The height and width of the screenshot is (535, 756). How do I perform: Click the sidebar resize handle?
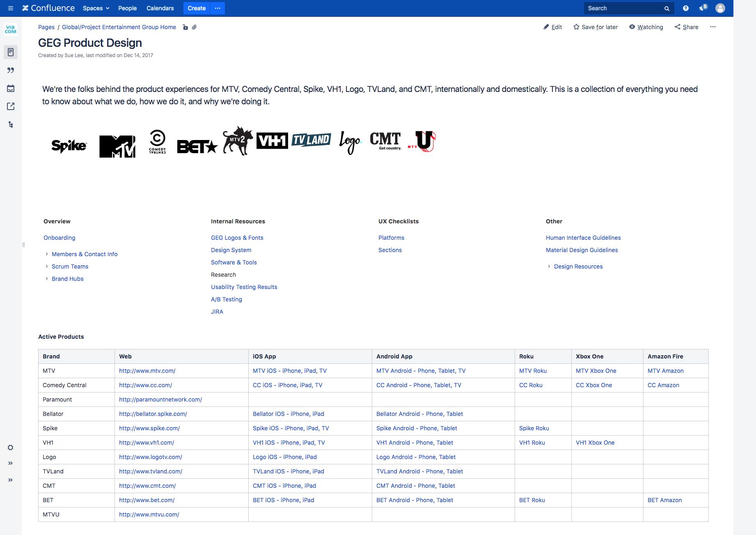click(23, 245)
